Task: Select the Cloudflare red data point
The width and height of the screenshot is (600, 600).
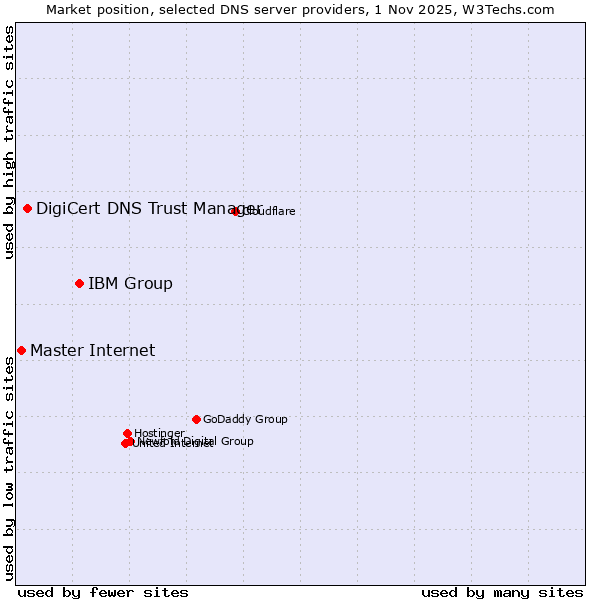Action: 236,211
